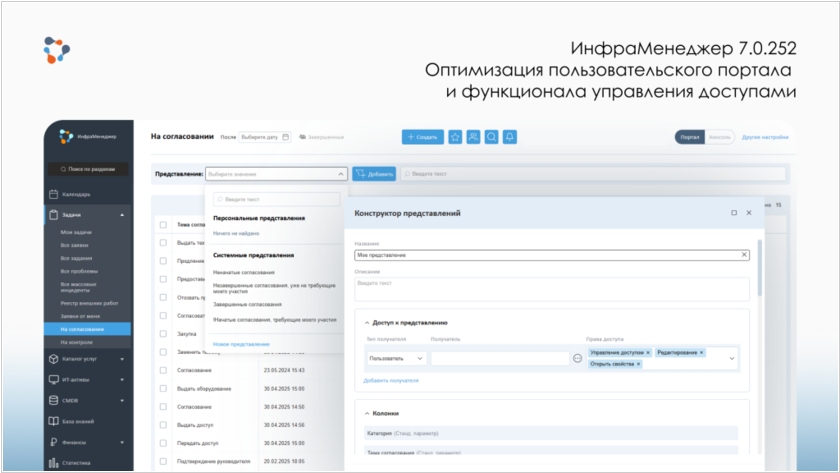This screenshot has height=473, width=840.
Task: Check the Подтверждение руководителя row checkbox
Action: (163, 461)
